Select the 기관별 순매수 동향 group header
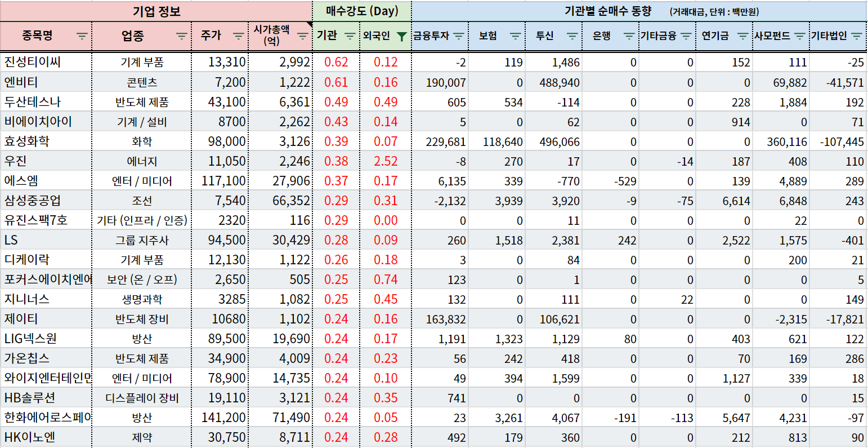The image size is (868, 448). click(x=639, y=11)
